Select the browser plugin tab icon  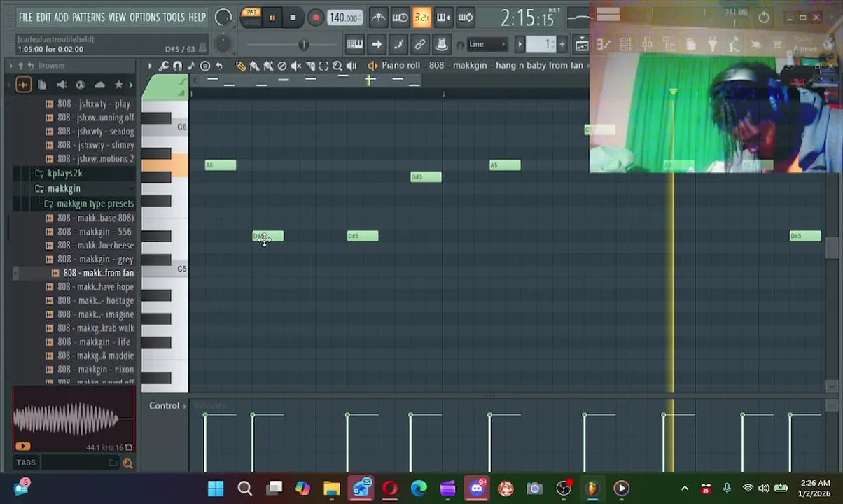(x=62, y=85)
